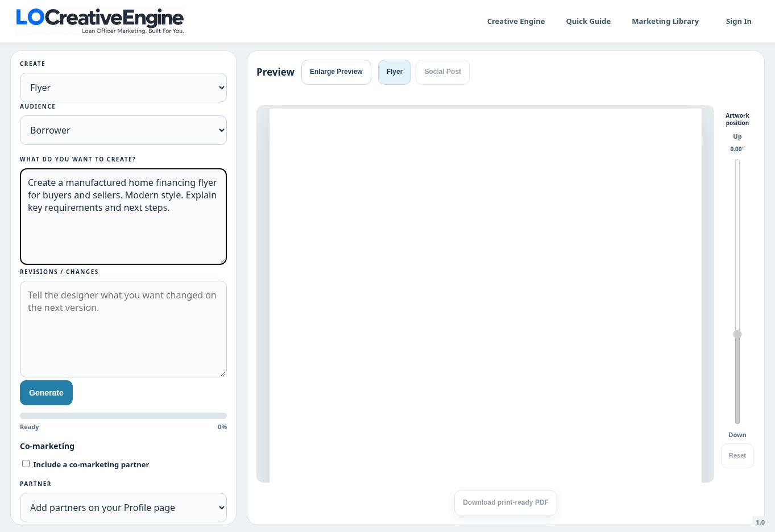Click the '1.0' version badge
This screenshot has height=532, width=775.
[760, 522]
